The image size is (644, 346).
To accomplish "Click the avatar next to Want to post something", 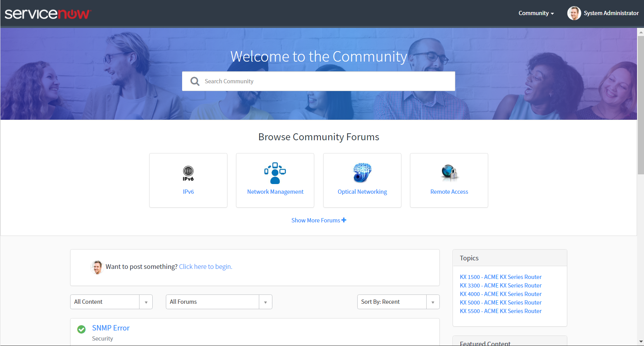I will (97, 267).
